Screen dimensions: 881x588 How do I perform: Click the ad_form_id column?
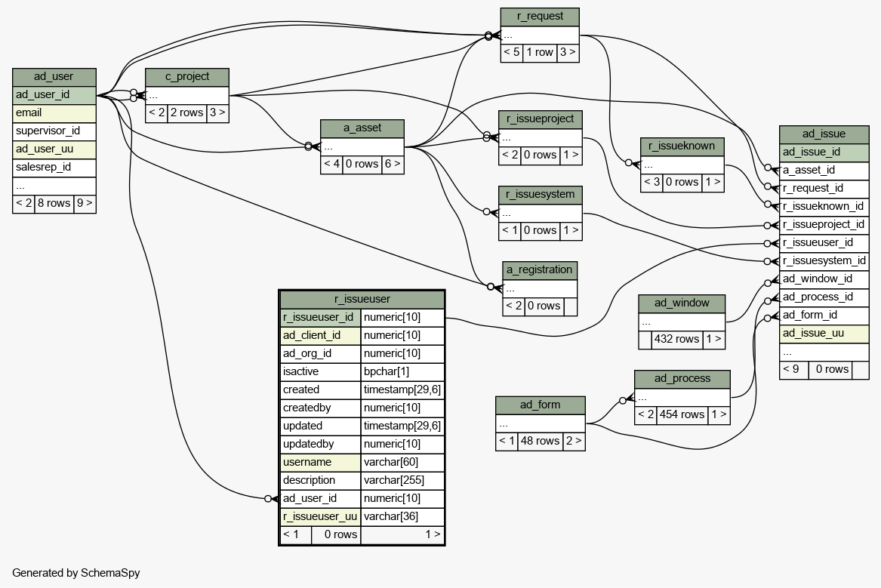[824, 315]
